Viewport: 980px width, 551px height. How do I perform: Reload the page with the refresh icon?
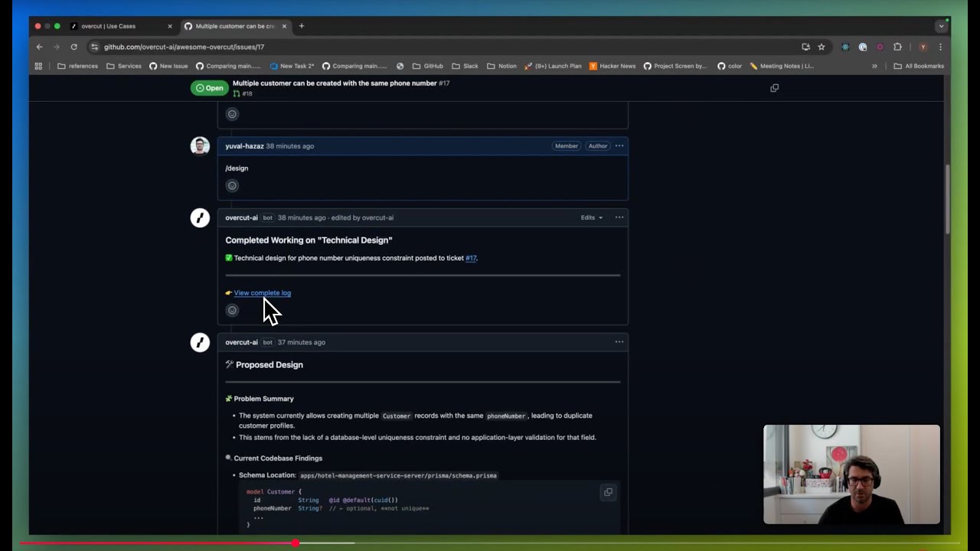coord(73,47)
